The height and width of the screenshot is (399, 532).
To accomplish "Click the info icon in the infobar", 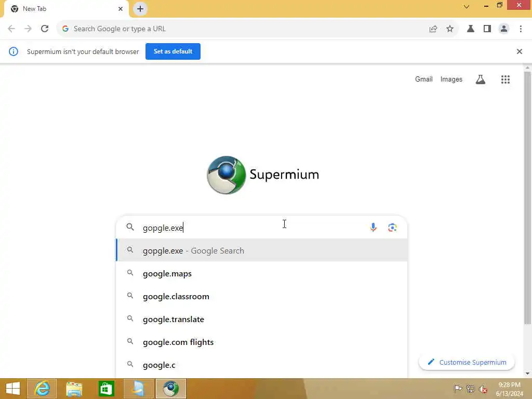I will point(14,51).
